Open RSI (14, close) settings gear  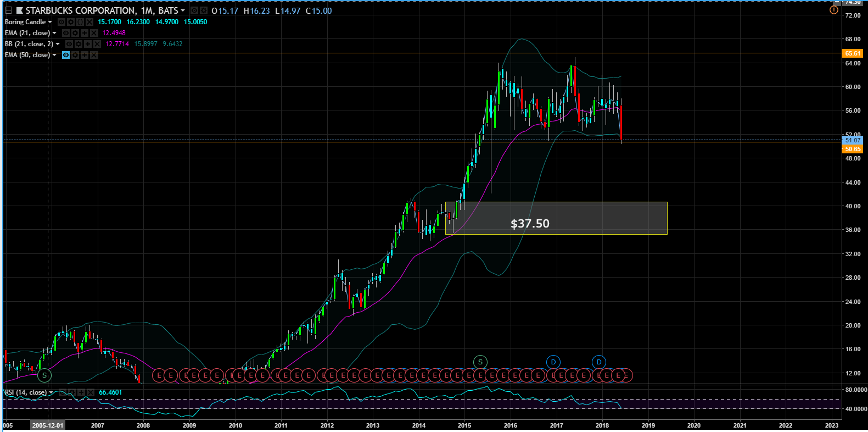tap(72, 392)
